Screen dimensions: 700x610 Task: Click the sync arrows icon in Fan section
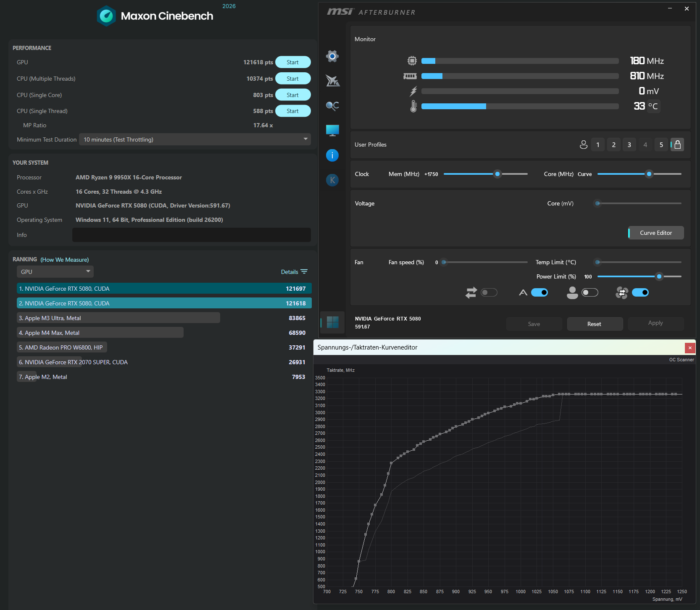471,292
